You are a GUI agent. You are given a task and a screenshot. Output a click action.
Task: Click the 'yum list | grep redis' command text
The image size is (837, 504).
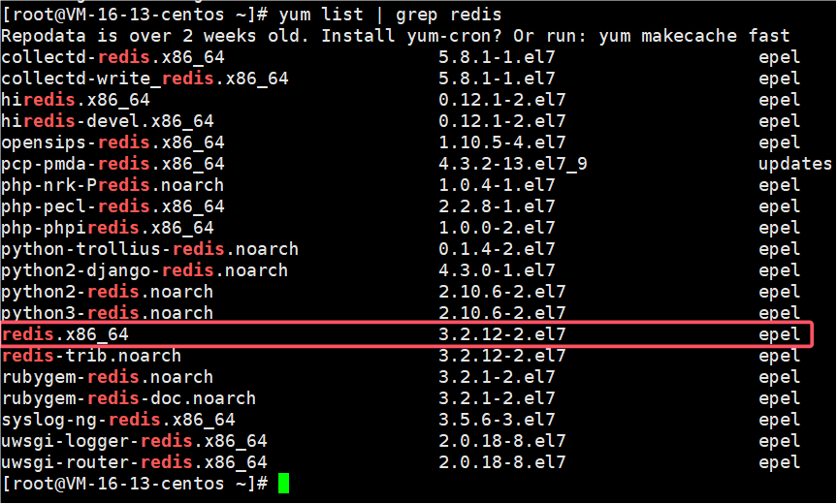tap(390, 15)
